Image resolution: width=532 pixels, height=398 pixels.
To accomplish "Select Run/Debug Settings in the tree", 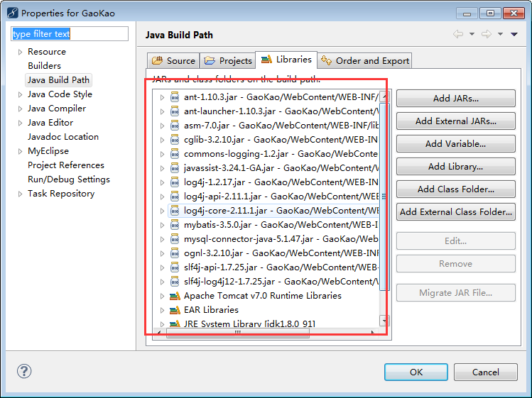I will 68,179.
